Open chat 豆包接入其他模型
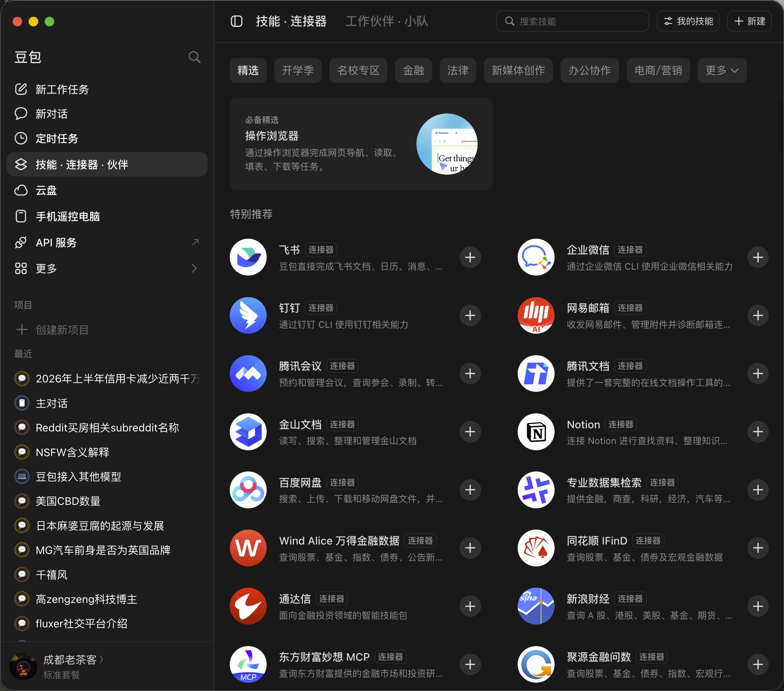Viewport: 784px width, 691px height. click(x=107, y=477)
